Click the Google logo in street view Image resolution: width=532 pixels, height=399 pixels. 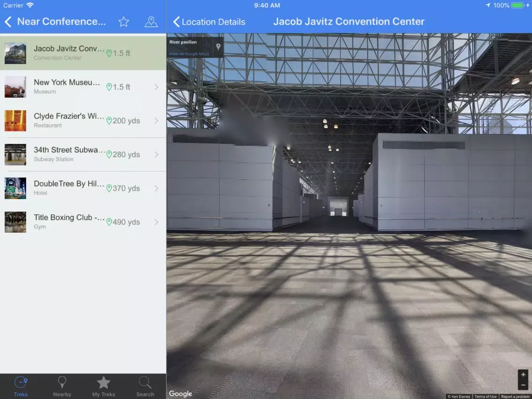[180, 393]
